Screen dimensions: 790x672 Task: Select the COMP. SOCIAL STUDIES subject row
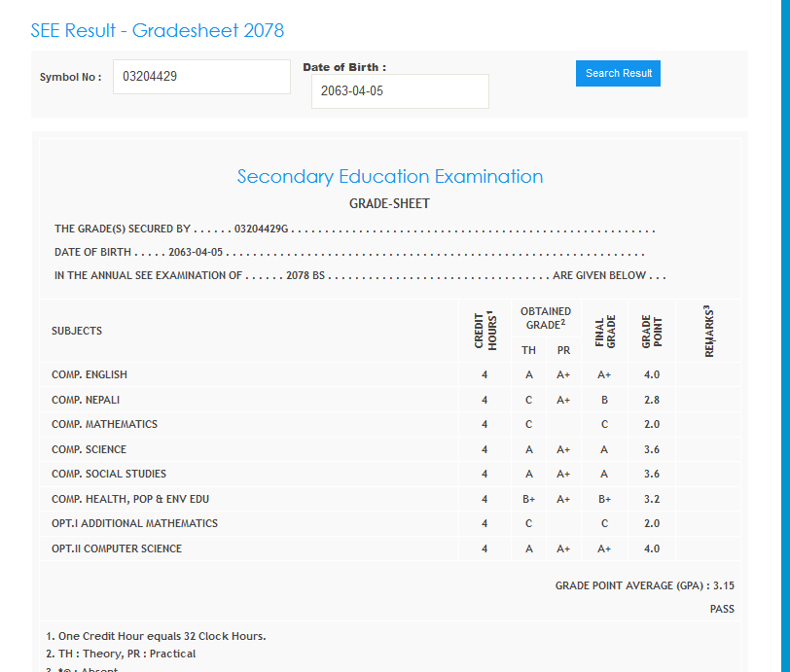click(109, 474)
